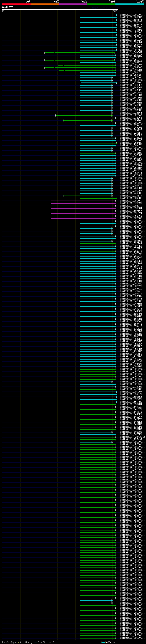Image resolution: width=146 pixels, height=644 pixels.
Task: Click the UniRef100_B4HIL4 label
Action: coord(131,422)
